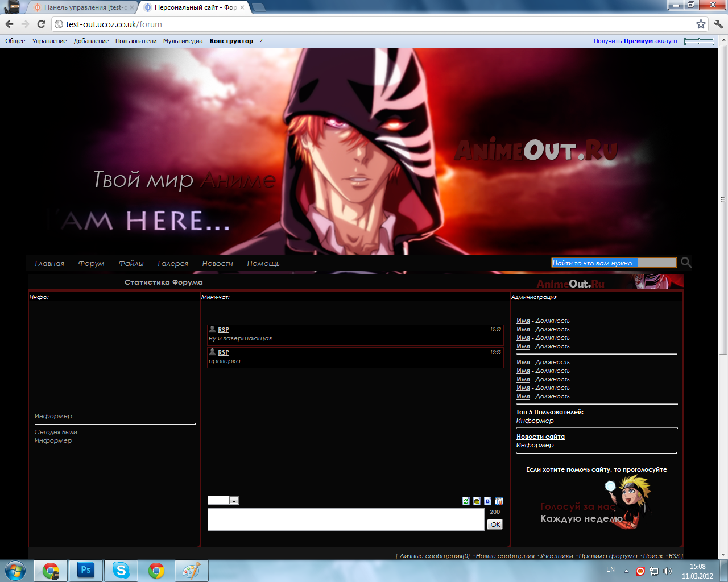Open the Пользователи admin menu
The image size is (728, 582).
coord(136,41)
